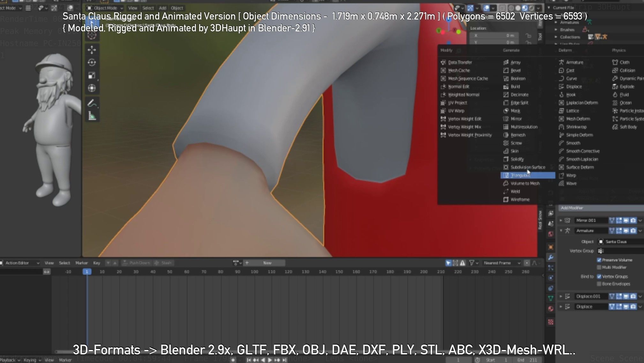The image size is (644, 363).
Task: Toggle viewport display of Displace.001 modifier
Action: [x=626, y=296]
